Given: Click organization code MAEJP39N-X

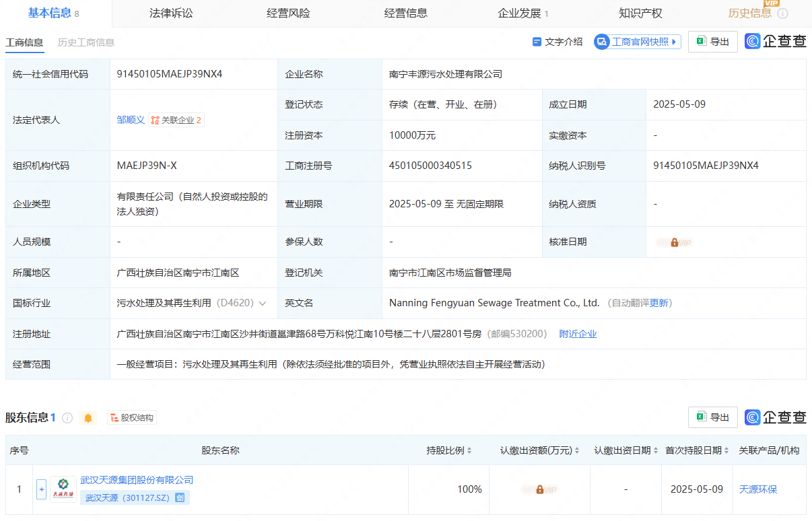Looking at the screenshot, I should pyautogui.click(x=147, y=166).
